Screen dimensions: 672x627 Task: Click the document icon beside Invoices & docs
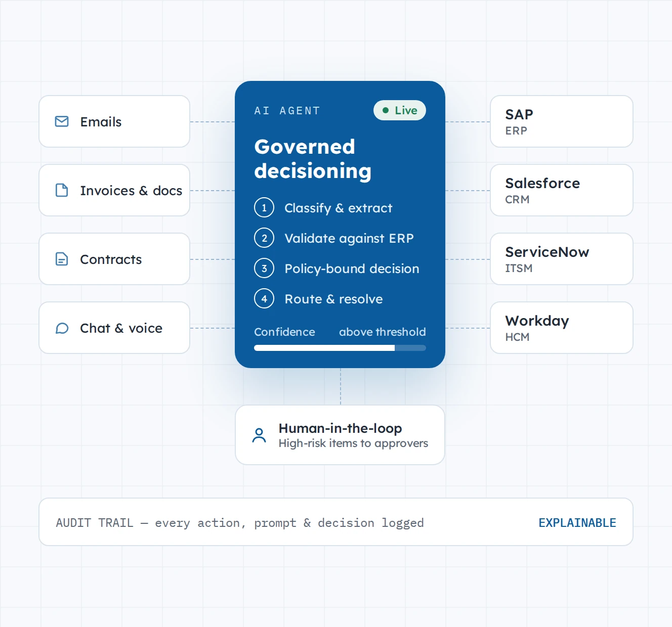tap(62, 190)
